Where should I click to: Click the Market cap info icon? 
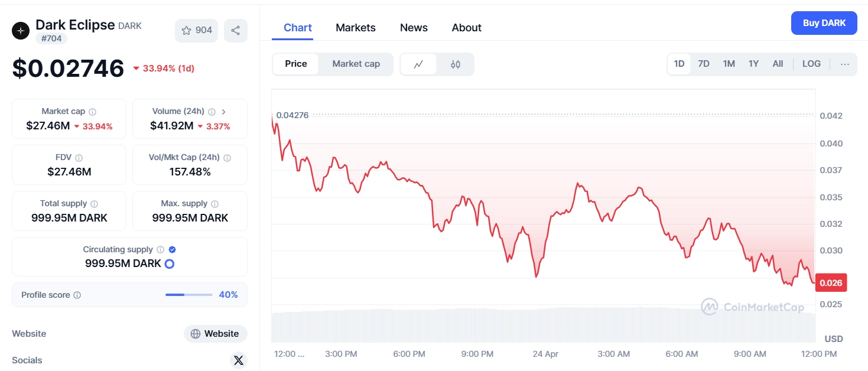pyautogui.click(x=93, y=112)
